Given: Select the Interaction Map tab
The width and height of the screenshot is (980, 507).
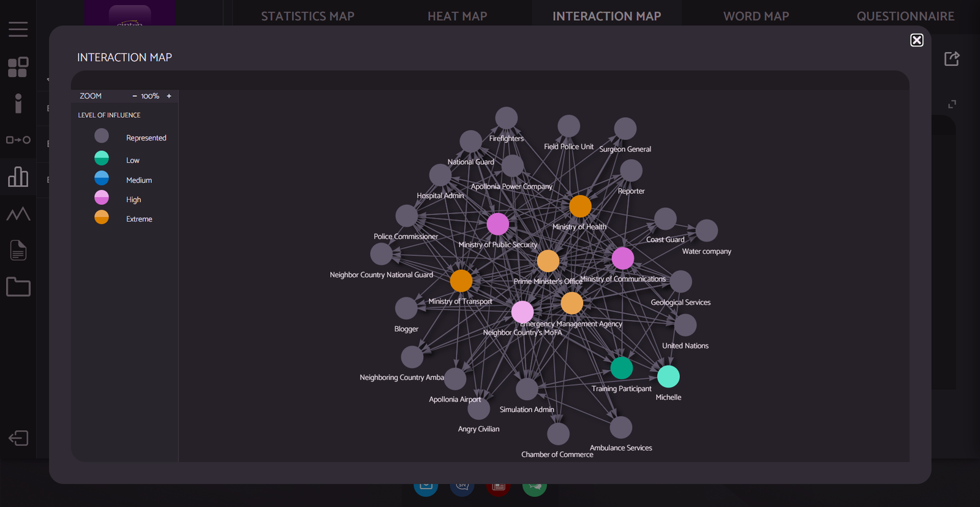Looking at the screenshot, I should click(606, 17).
